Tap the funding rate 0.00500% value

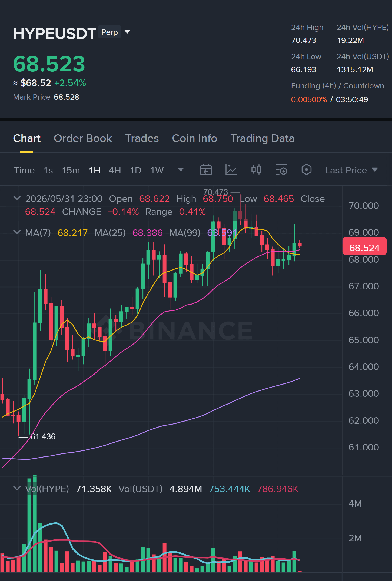click(x=309, y=99)
